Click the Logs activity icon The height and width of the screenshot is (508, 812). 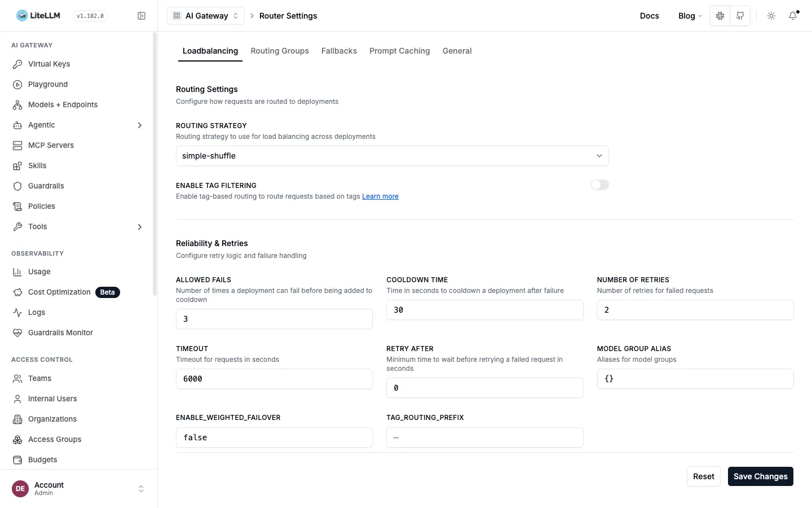pyautogui.click(x=17, y=313)
